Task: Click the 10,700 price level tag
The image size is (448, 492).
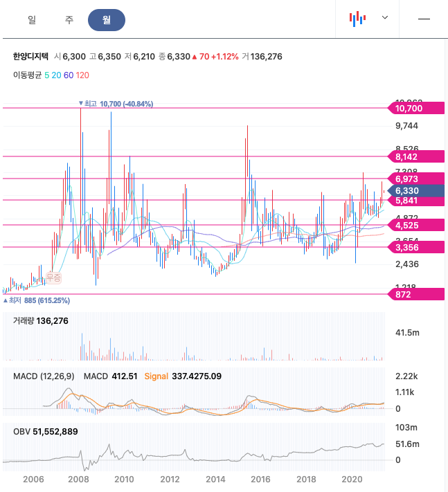Action: [x=416, y=109]
